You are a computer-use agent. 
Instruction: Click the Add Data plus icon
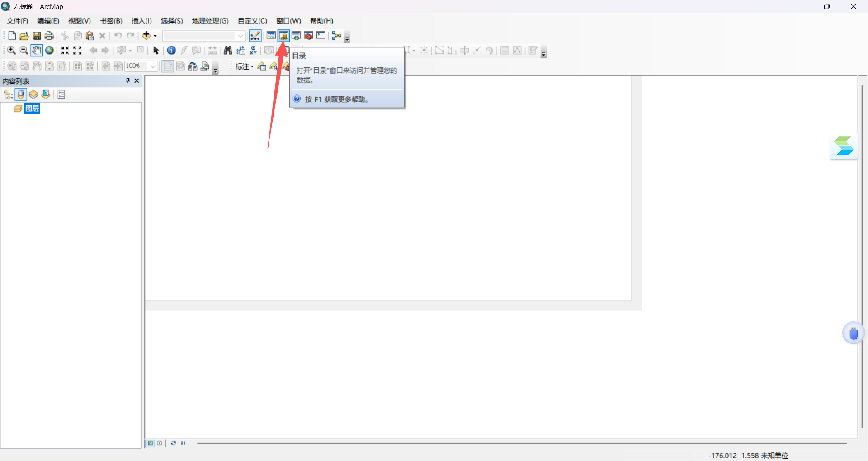(146, 36)
